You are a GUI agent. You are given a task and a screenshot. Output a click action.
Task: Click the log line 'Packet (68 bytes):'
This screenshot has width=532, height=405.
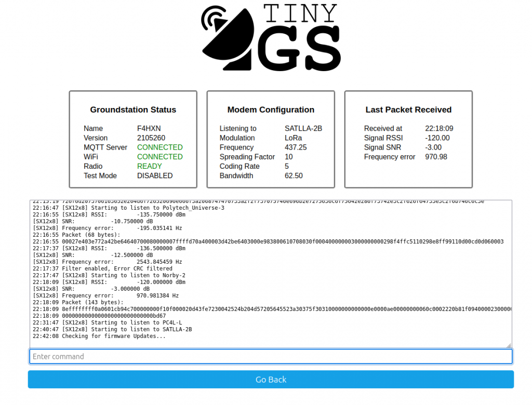pyautogui.click(x=78, y=235)
